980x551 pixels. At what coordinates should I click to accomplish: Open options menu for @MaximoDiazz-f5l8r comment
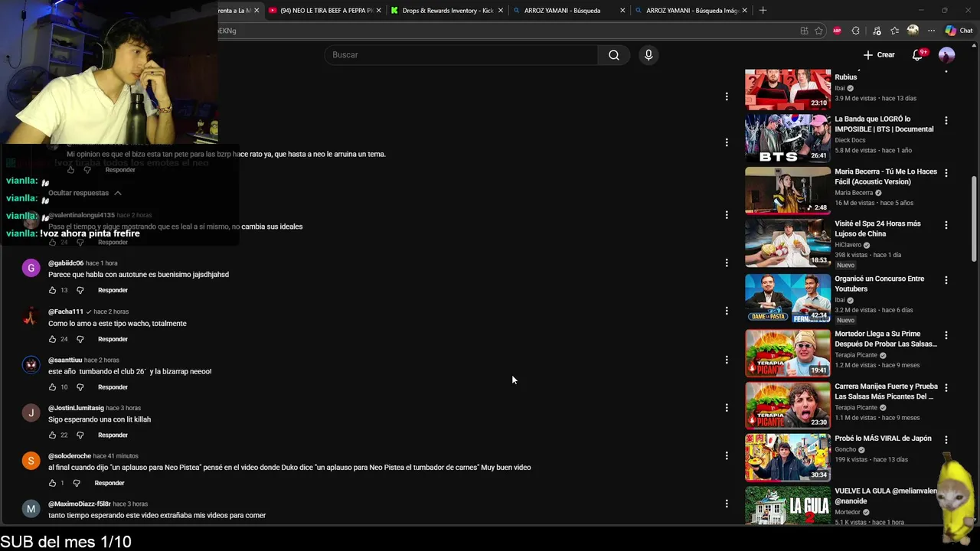pyautogui.click(x=727, y=504)
